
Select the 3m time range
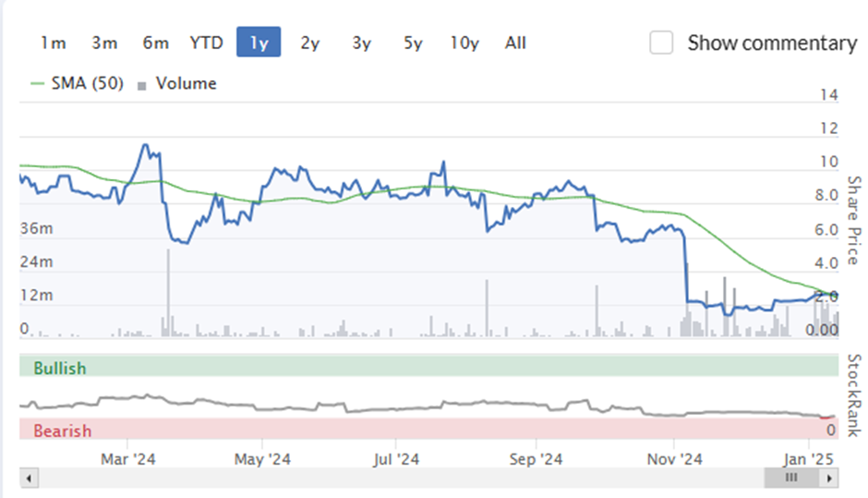click(x=104, y=43)
